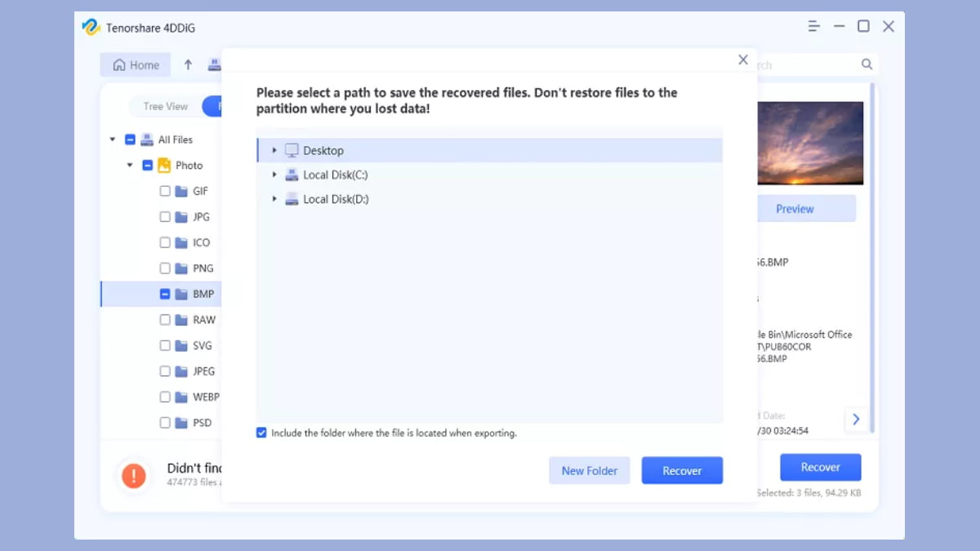Go to the Home tab
This screenshot has width=980, height=551.
coord(136,65)
